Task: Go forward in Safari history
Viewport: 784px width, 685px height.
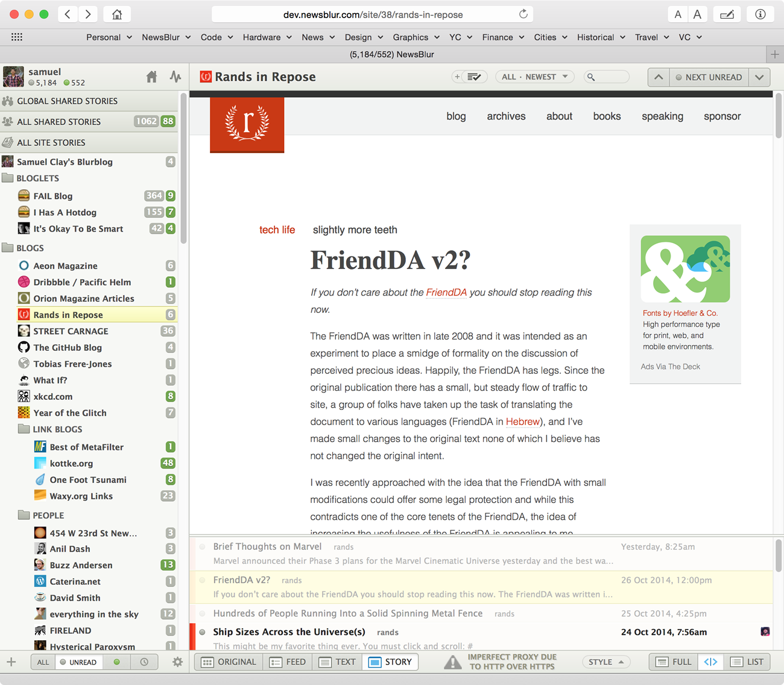Action: [x=88, y=14]
